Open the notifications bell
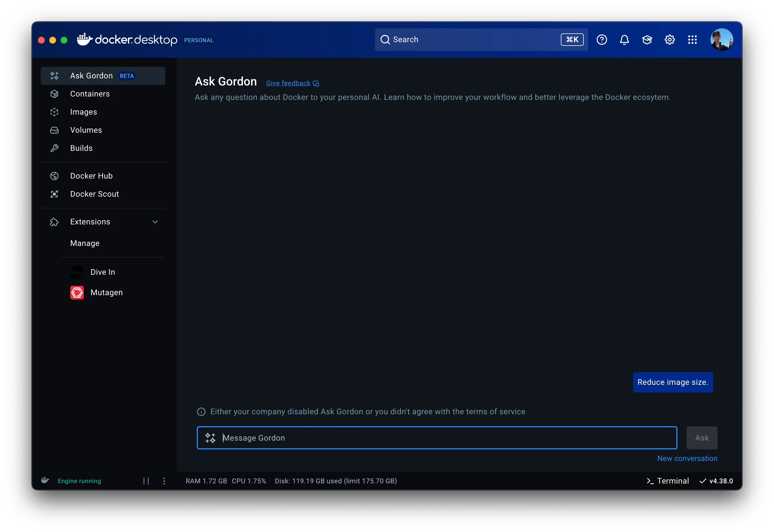 (624, 40)
